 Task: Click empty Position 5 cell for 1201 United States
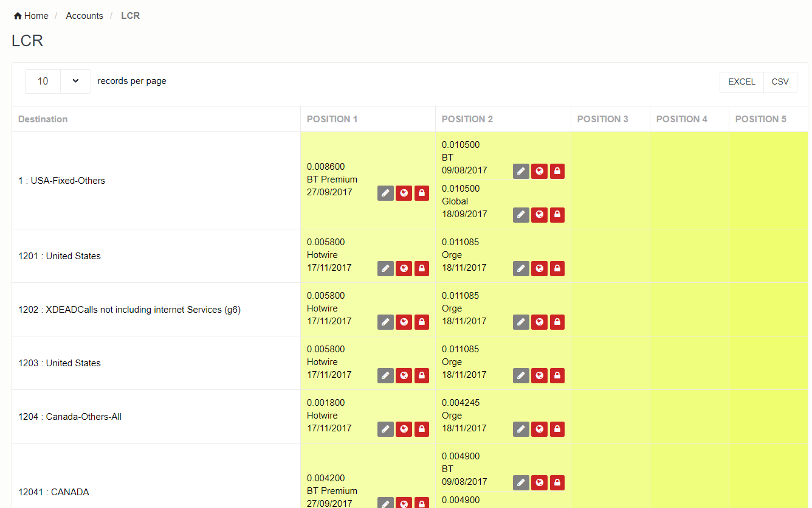tap(768, 256)
